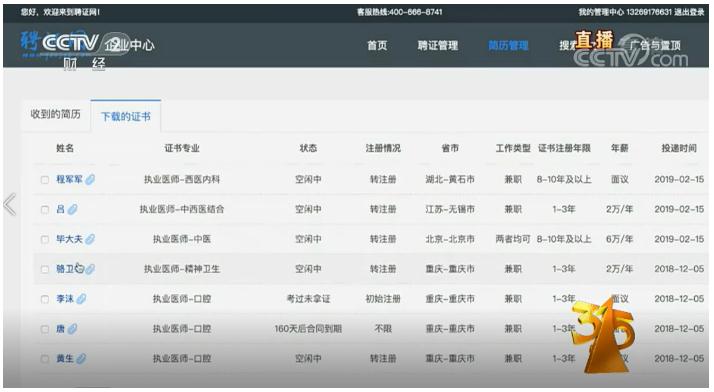Open the 黄生 name link
This screenshot has height=392, width=714.
65,359
